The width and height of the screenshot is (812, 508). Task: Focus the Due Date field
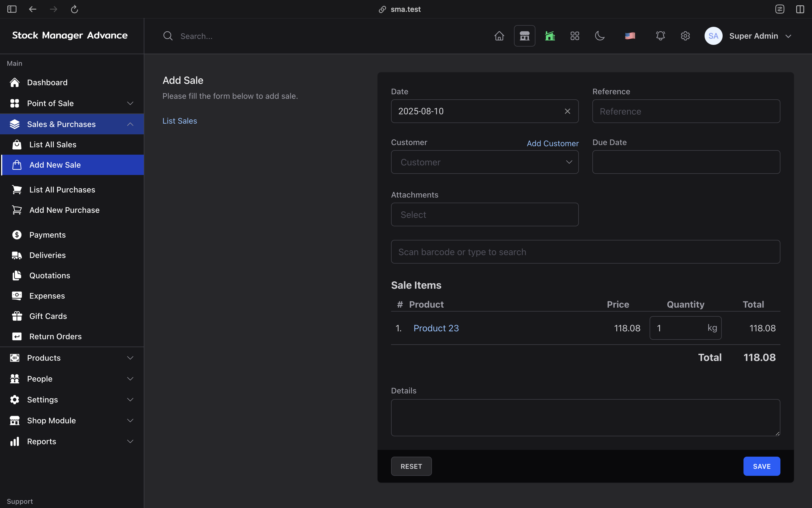tap(686, 162)
